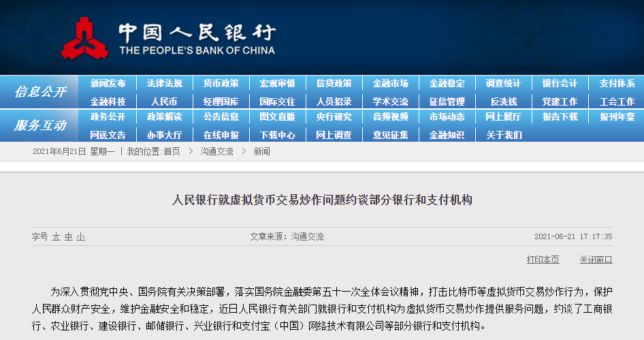
Task: Select 金融科技 in the menu
Action: pyautogui.click(x=108, y=102)
